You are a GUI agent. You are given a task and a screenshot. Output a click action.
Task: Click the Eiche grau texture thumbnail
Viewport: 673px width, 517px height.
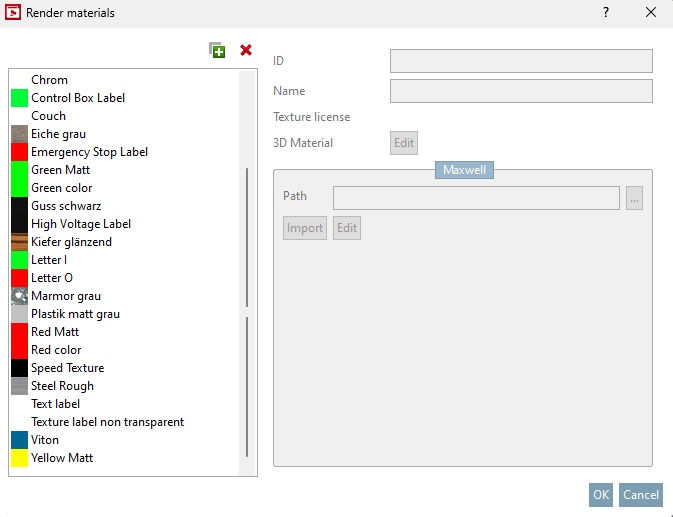coord(19,134)
